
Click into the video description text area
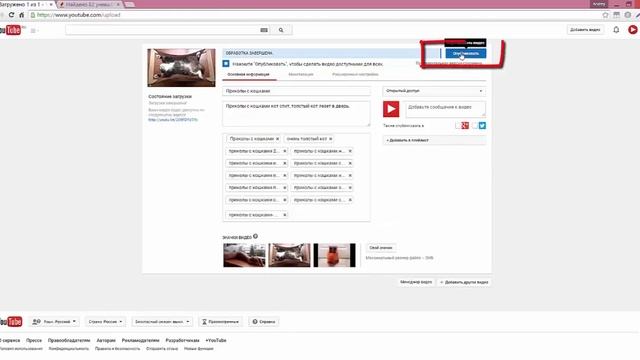click(297, 114)
